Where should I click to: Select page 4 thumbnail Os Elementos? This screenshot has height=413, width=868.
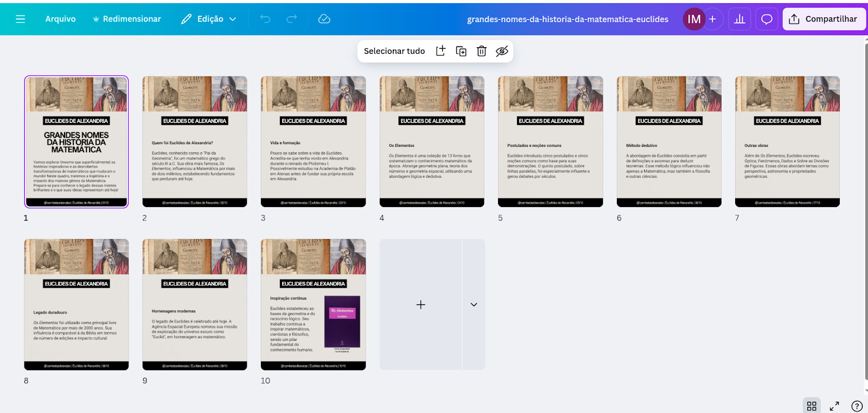tap(432, 141)
